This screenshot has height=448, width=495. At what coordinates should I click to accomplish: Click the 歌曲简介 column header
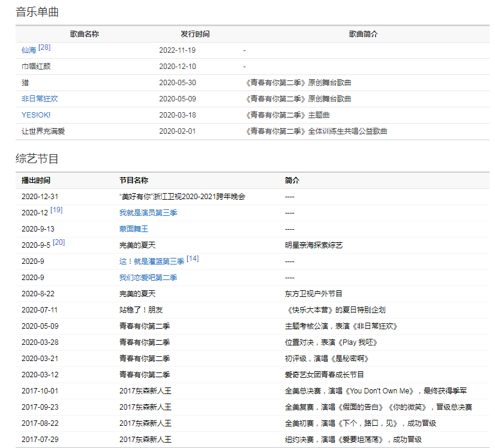(363, 34)
